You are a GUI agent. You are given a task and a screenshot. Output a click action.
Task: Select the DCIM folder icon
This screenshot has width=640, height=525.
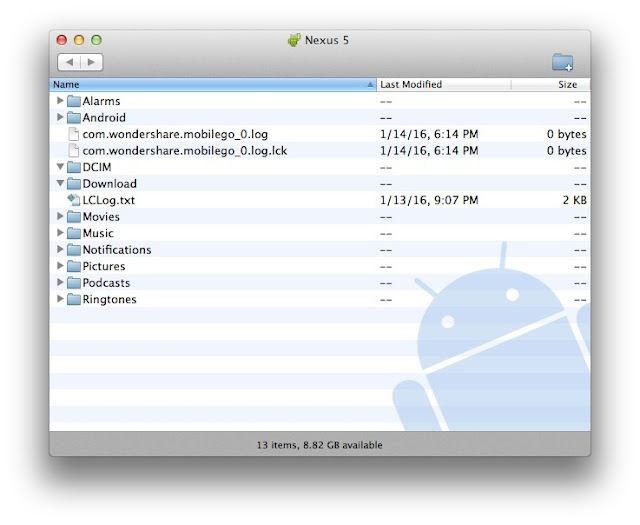[x=73, y=167]
